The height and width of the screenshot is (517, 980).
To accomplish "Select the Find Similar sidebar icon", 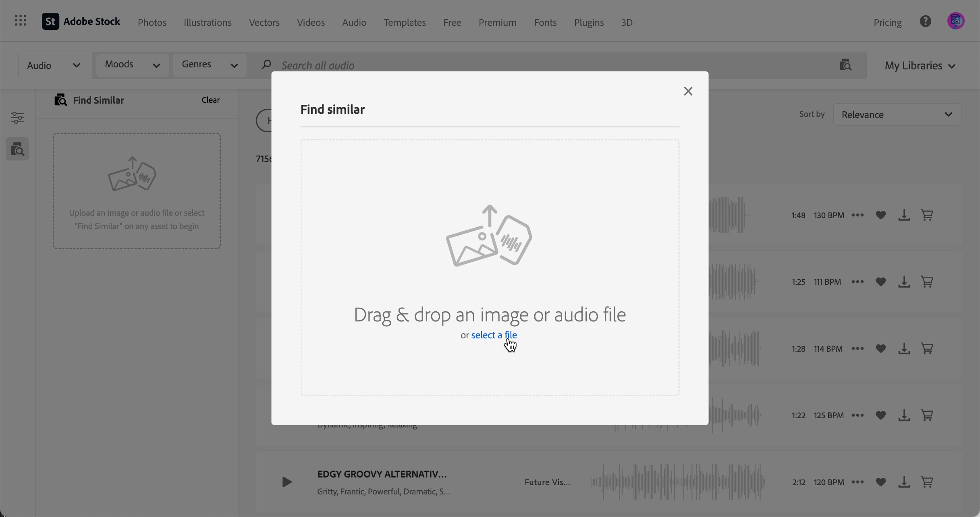I will [17, 149].
